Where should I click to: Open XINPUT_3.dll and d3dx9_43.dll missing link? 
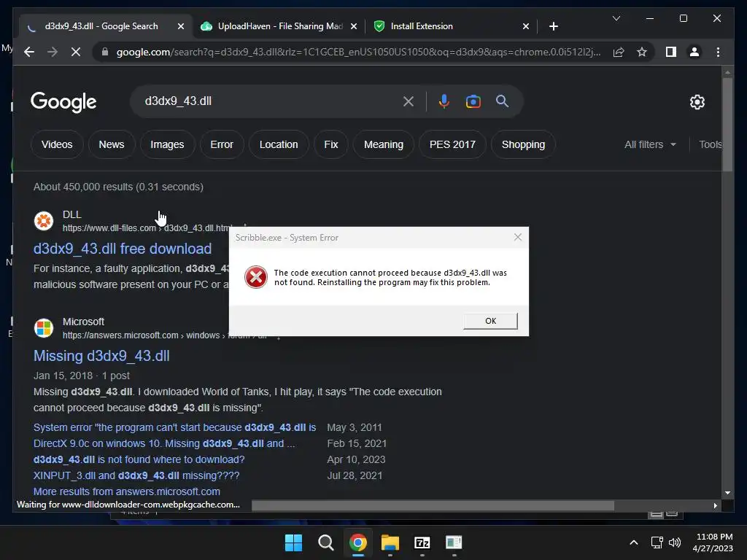pyautogui.click(x=136, y=475)
